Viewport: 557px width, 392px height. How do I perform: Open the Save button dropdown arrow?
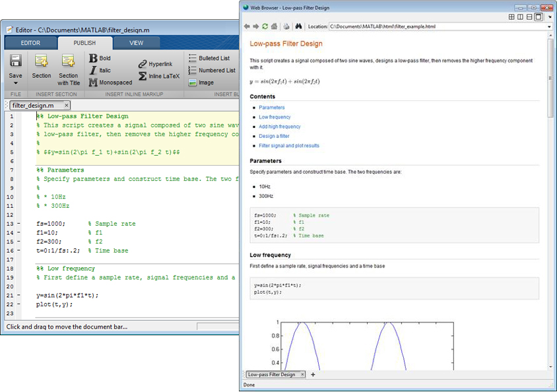15,83
